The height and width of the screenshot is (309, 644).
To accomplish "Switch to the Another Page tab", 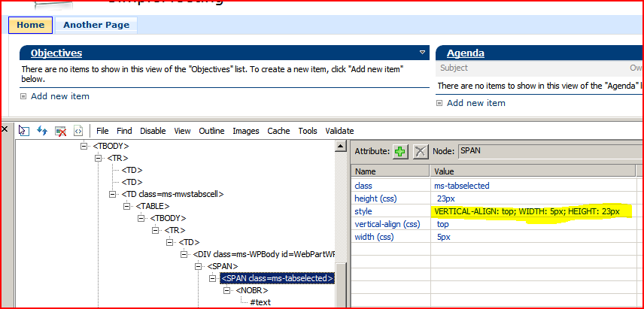I will [96, 25].
